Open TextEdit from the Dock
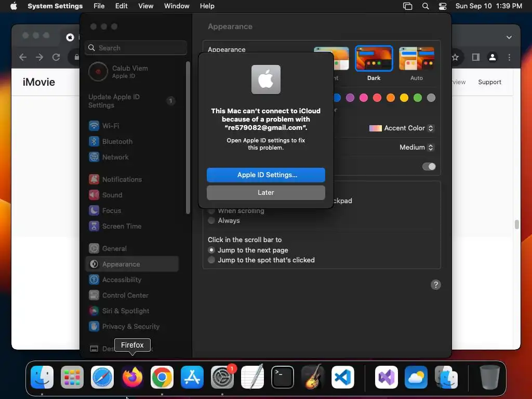Viewport: 532px width, 399px height. pos(252,377)
